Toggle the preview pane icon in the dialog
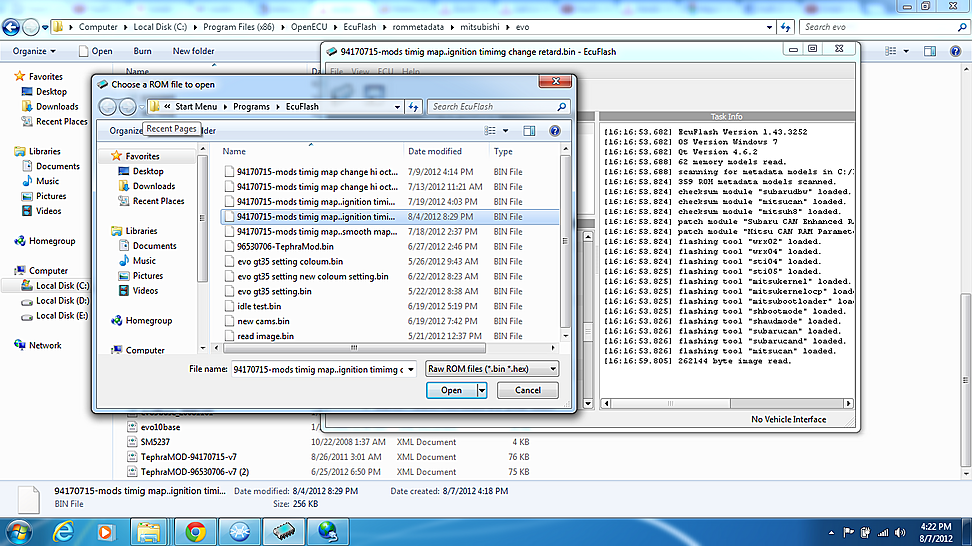This screenshot has width=972, height=546. coord(530,130)
